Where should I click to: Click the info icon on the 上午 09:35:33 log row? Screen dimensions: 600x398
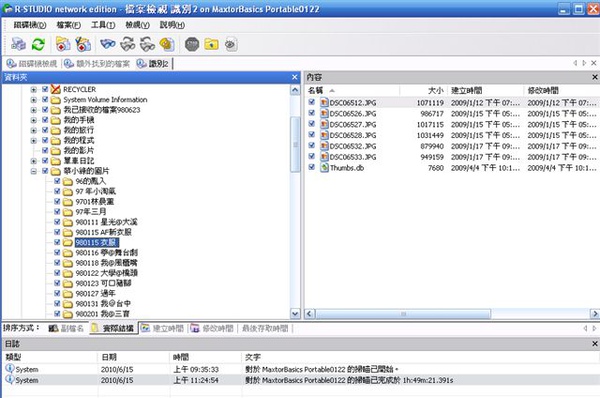tap(10, 369)
